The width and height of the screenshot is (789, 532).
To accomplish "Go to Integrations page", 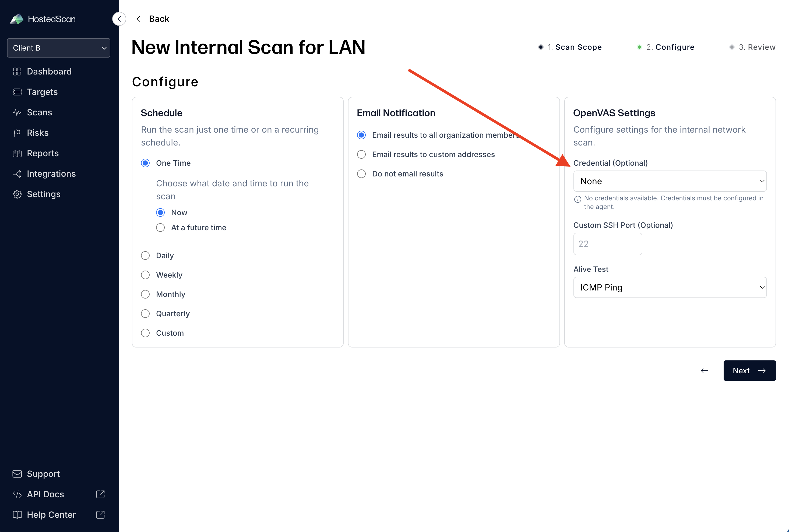I will (x=51, y=174).
